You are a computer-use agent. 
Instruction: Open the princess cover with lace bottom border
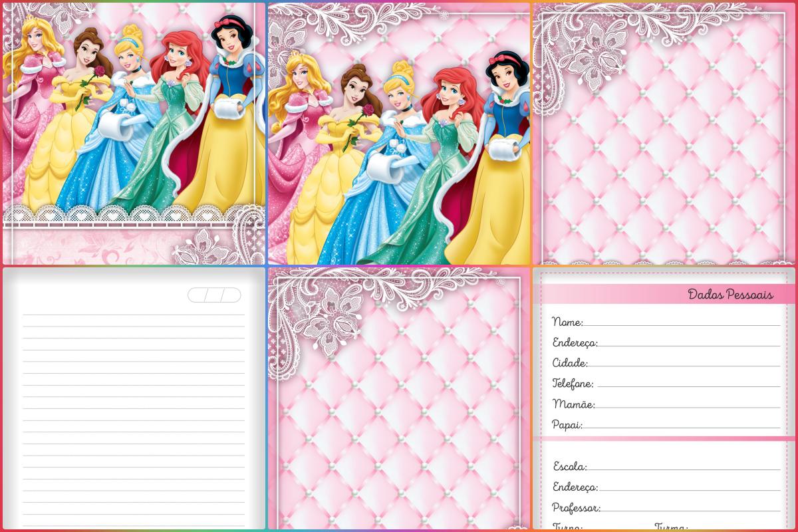click(133, 133)
